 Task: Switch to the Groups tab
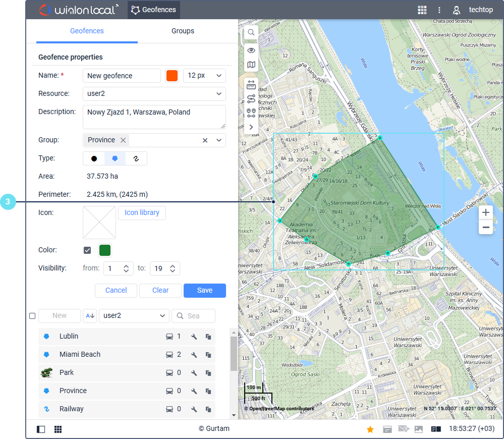pyautogui.click(x=183, y=31)
